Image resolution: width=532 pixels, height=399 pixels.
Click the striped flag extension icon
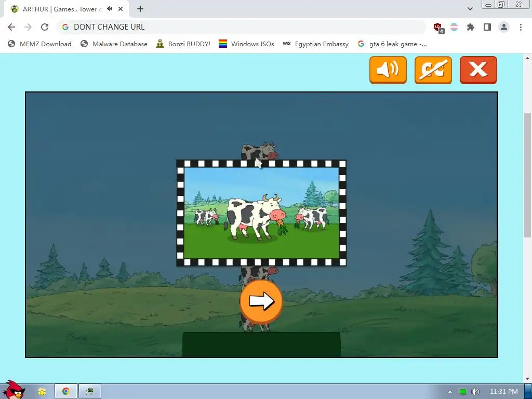(x=454, y=27)
